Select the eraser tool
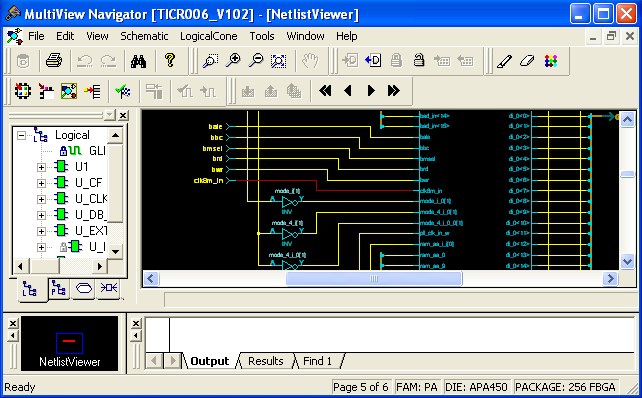642x398 pixels. 527,61
